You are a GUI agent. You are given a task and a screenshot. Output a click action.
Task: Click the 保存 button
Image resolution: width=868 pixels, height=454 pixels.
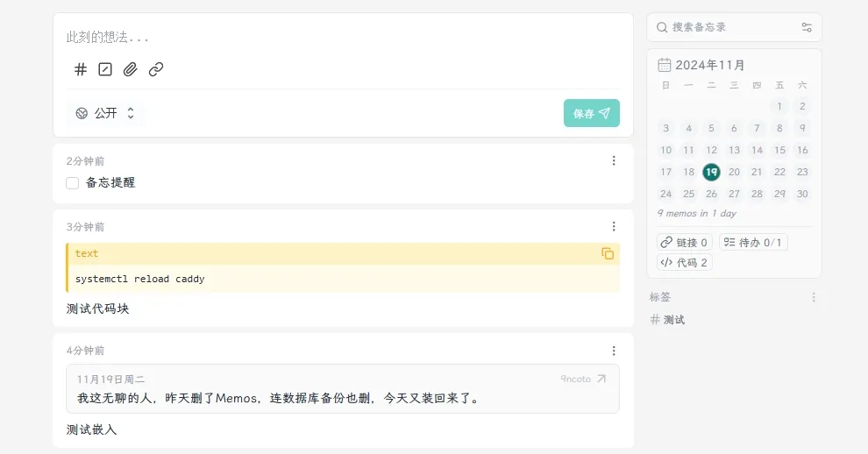click(591, 113)
